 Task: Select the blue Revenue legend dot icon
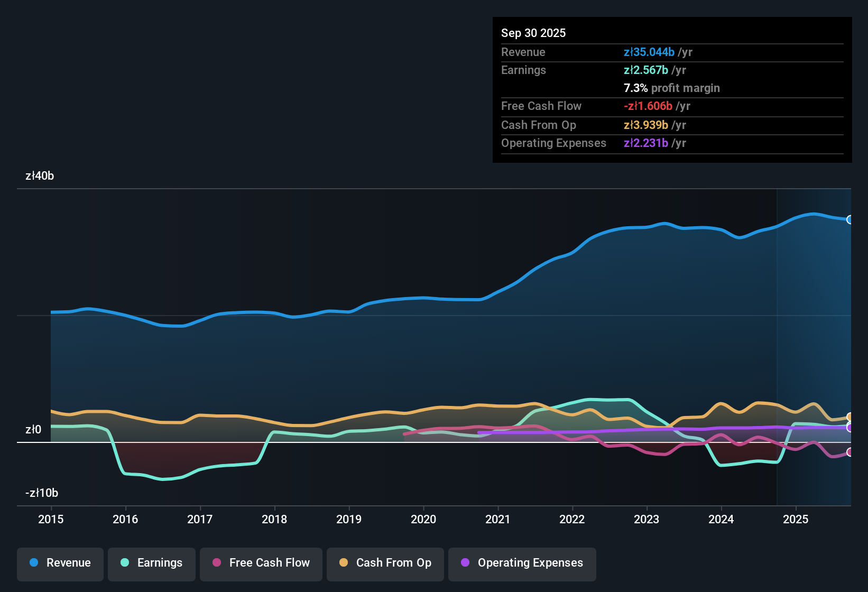click(x=33, y=563)
